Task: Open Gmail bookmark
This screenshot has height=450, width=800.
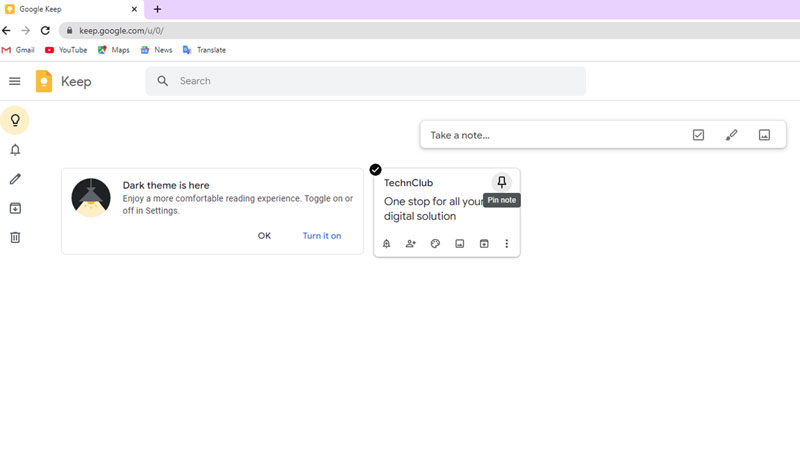Action: point(18,50)
